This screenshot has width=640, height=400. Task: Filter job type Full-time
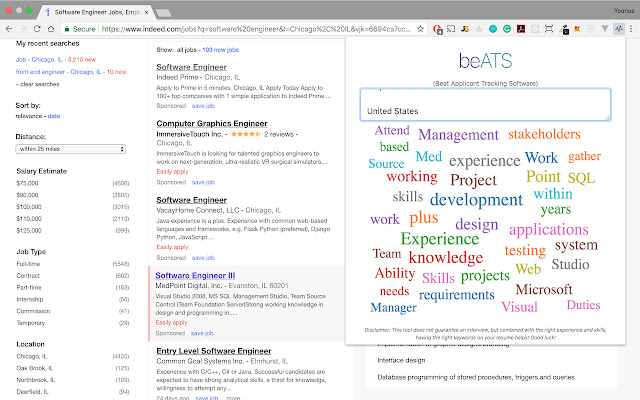pos(28,264)
